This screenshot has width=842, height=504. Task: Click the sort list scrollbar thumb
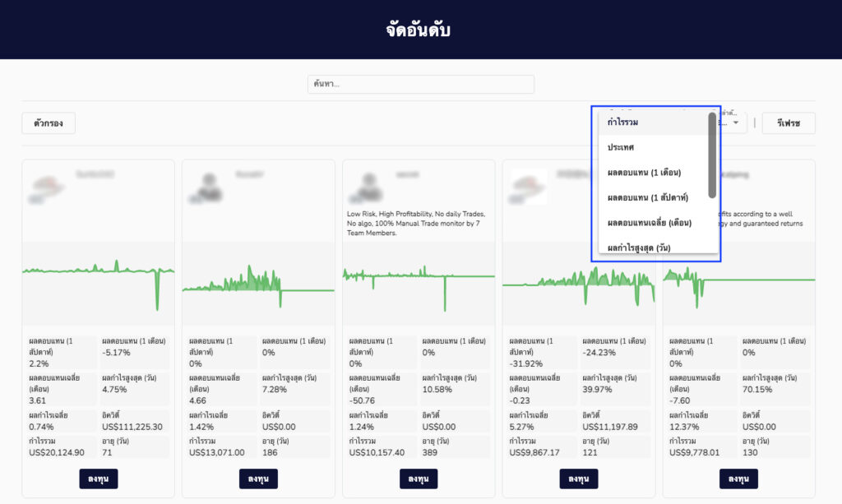coord(712,155)
